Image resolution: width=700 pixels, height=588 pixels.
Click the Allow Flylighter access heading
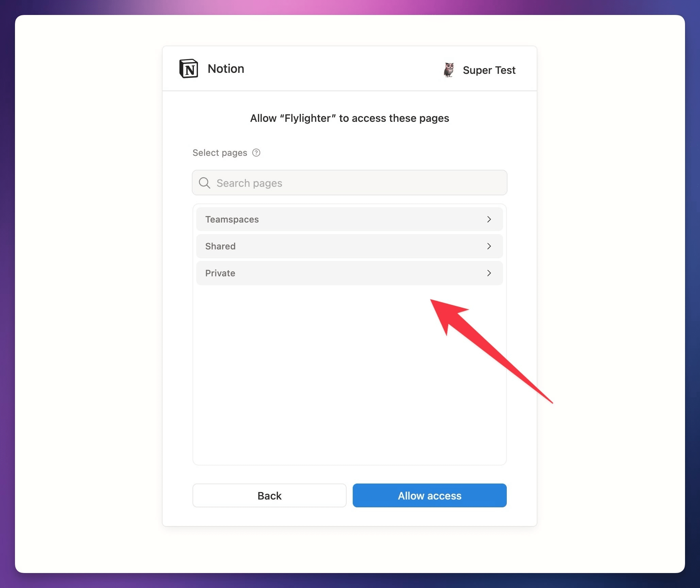click(x=349, y=118)
